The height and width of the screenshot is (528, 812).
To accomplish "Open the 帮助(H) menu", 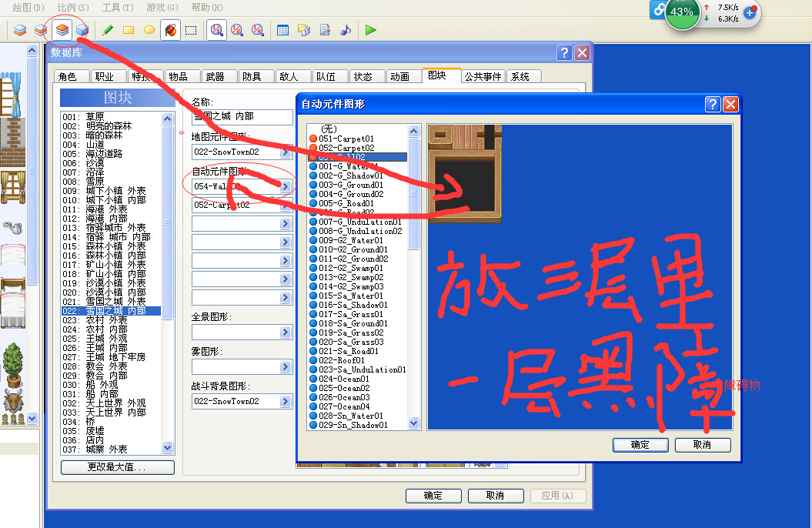I will pos(206,7).
